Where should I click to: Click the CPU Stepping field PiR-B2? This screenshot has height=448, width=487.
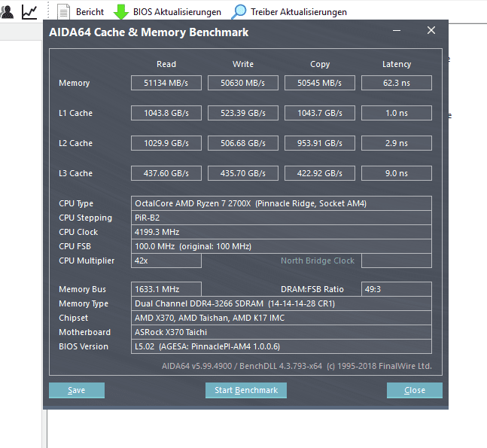(x=282, y=218)
